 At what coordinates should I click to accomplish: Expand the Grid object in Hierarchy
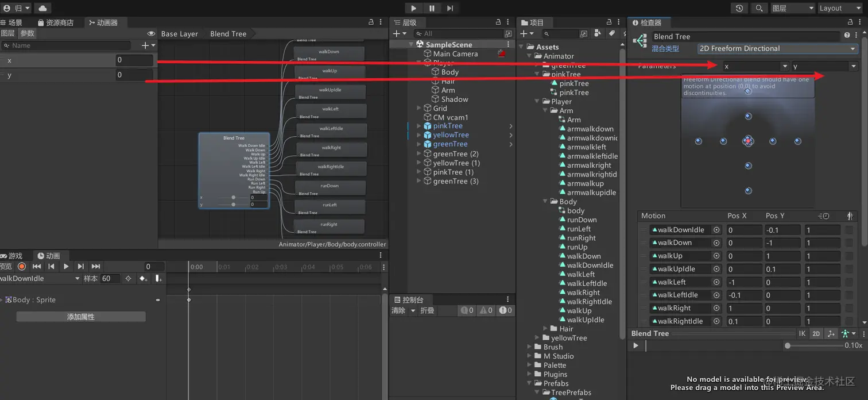[419, 108]
